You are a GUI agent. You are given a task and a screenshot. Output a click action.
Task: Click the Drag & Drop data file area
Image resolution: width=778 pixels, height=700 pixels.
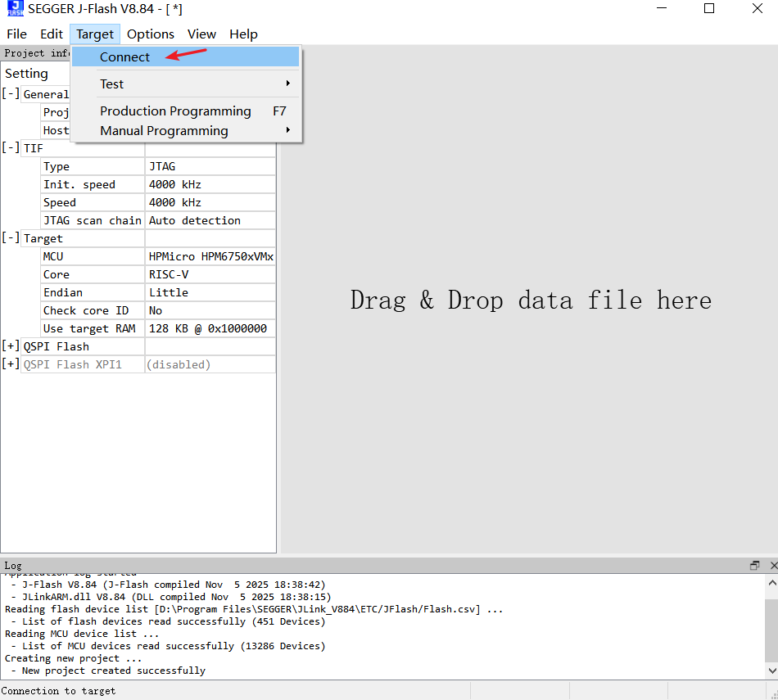[x=531, y=300]
